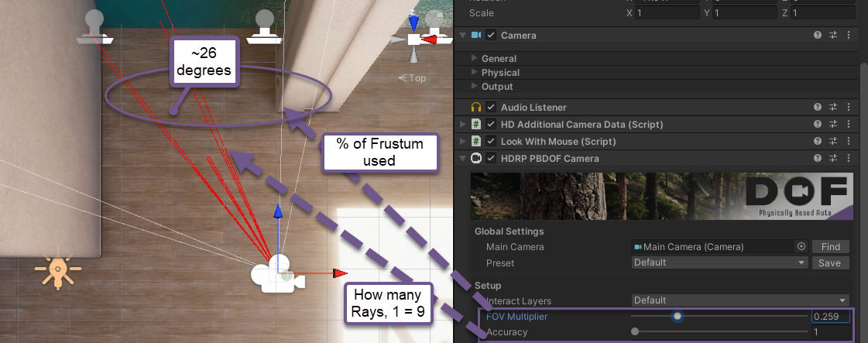Disable HDRP PBDOF Camera checkbox
Image resolution: width=868 pixels, height=343 pixels.
coord(491,158)
